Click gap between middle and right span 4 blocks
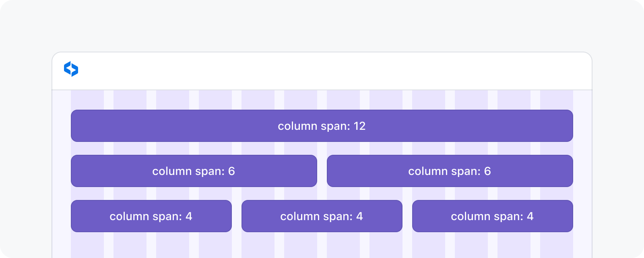The image size is (644, 258). coord(407,216)
